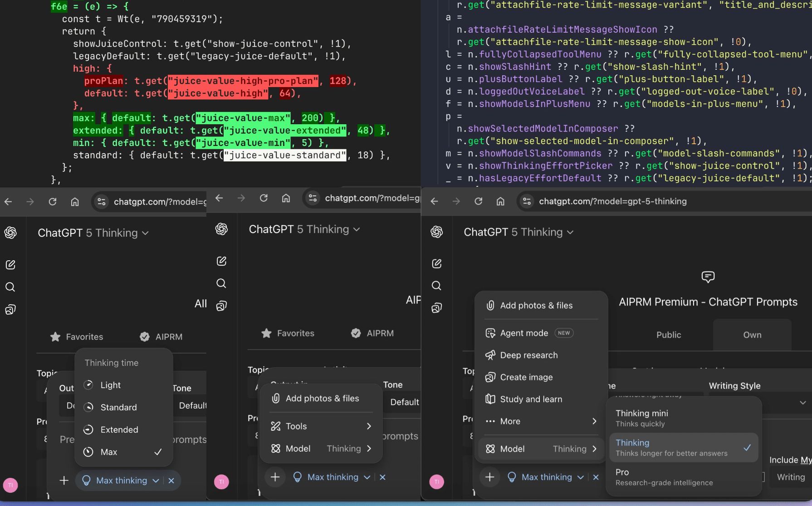Expand More submenu in right window
Image resolution: width=812 pixels, height=506 pixels.
point(541,421)
